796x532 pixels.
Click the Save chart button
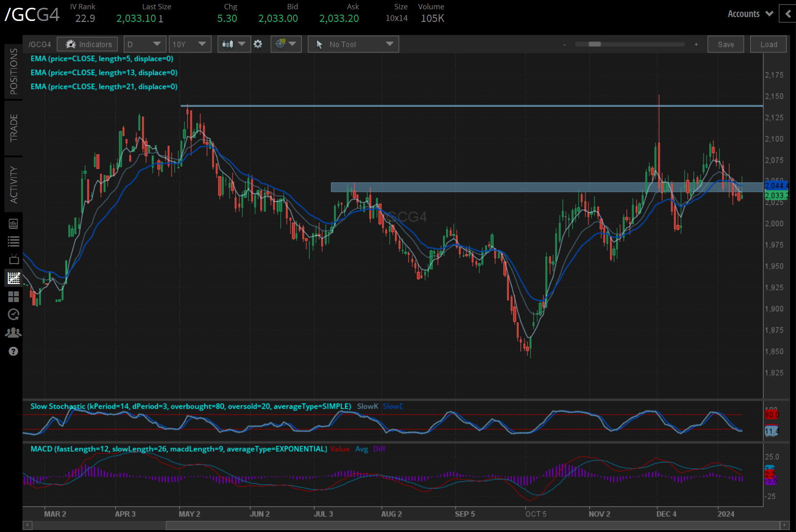coord(725,44)
